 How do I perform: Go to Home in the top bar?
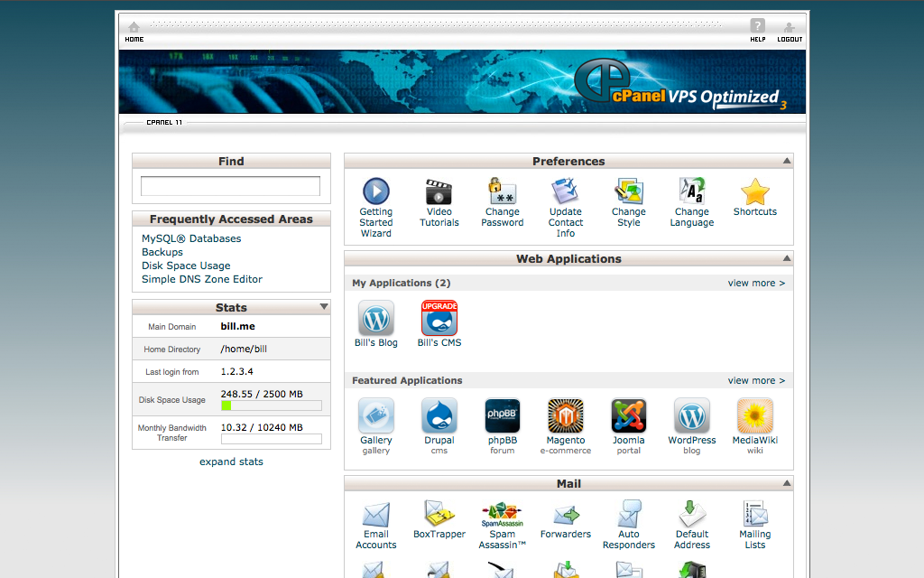coord(134,32)
